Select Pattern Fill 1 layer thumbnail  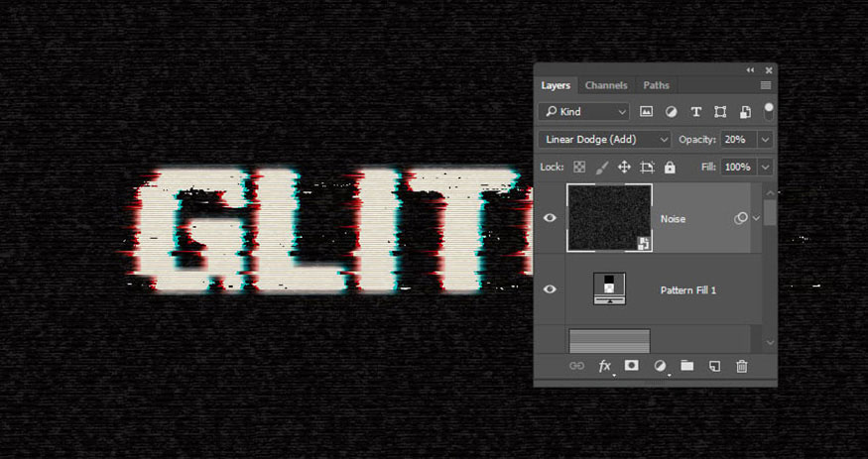point(609,288)
